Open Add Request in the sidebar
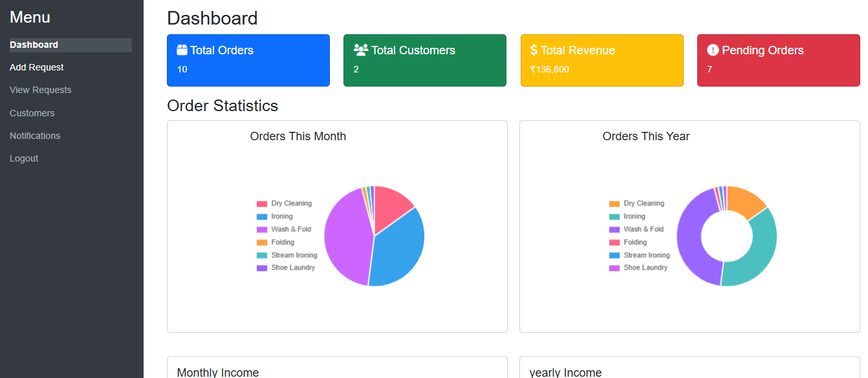The height and width of the screenshot is (378, 868). [37, 67]
